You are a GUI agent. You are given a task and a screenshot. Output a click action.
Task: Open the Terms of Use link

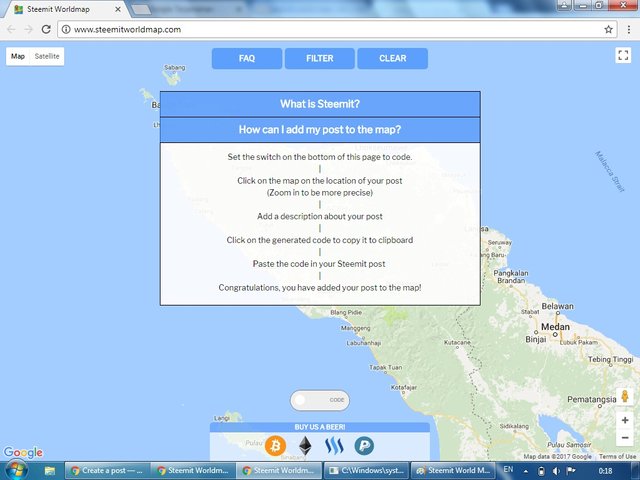coord(618,456)
